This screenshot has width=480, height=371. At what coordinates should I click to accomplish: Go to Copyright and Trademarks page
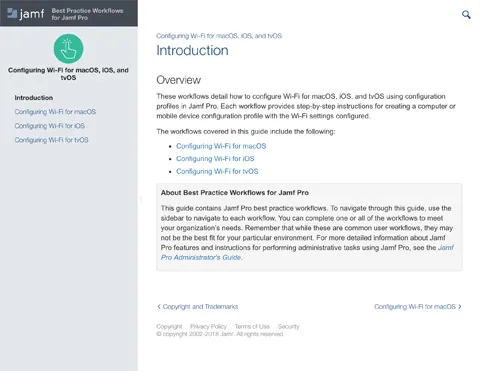200,306
